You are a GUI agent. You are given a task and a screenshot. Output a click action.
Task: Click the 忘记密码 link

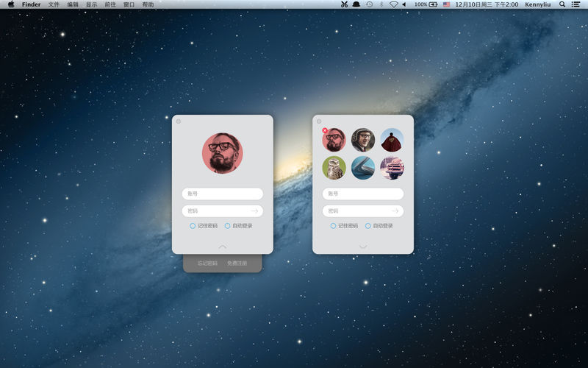click(207, 263)
